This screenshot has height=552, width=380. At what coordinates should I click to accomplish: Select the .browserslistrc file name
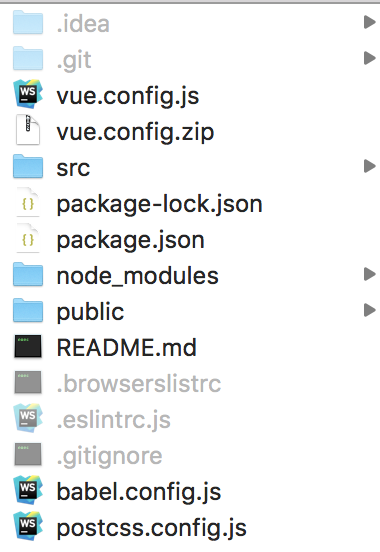tap(139, 383)
